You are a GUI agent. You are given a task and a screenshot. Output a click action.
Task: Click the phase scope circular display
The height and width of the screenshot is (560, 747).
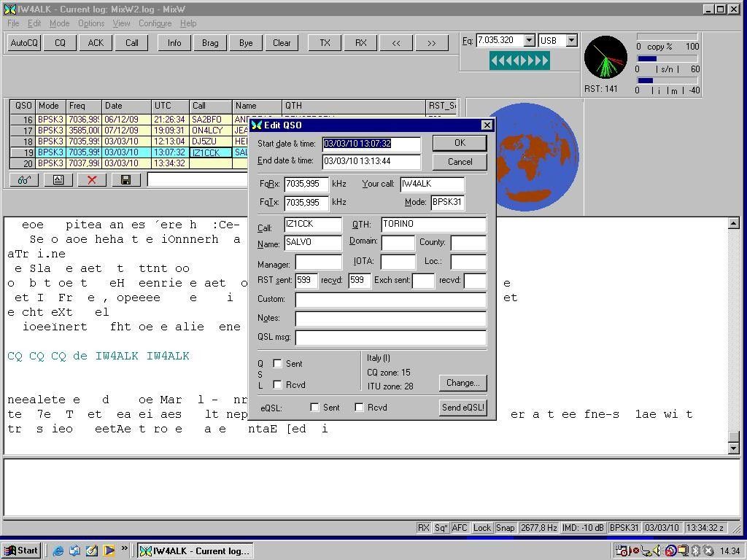coord(605,57)
